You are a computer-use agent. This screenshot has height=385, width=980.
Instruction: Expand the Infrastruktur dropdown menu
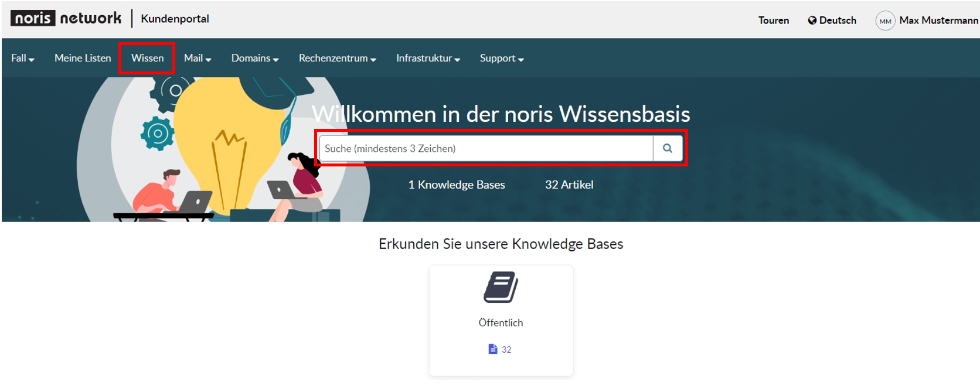click(428, 58)
